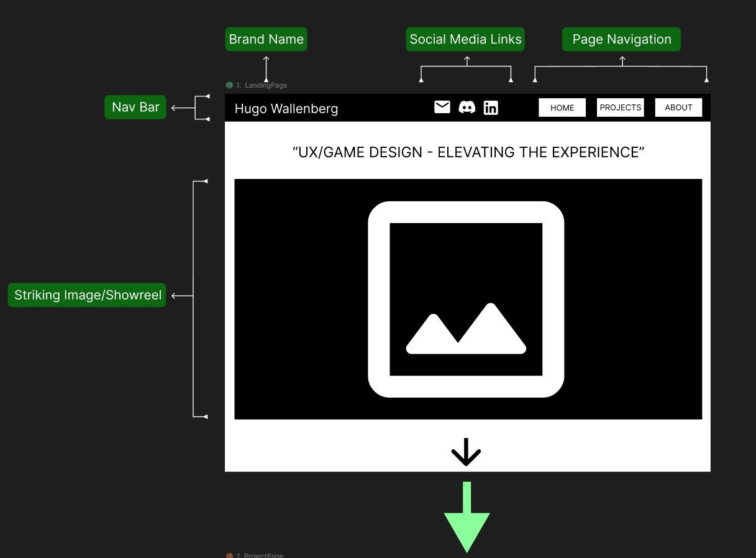The height and width of the screenshot is (558, 756).
Task: Click the email envelope icon in nav bar
Action: [442, 107]
